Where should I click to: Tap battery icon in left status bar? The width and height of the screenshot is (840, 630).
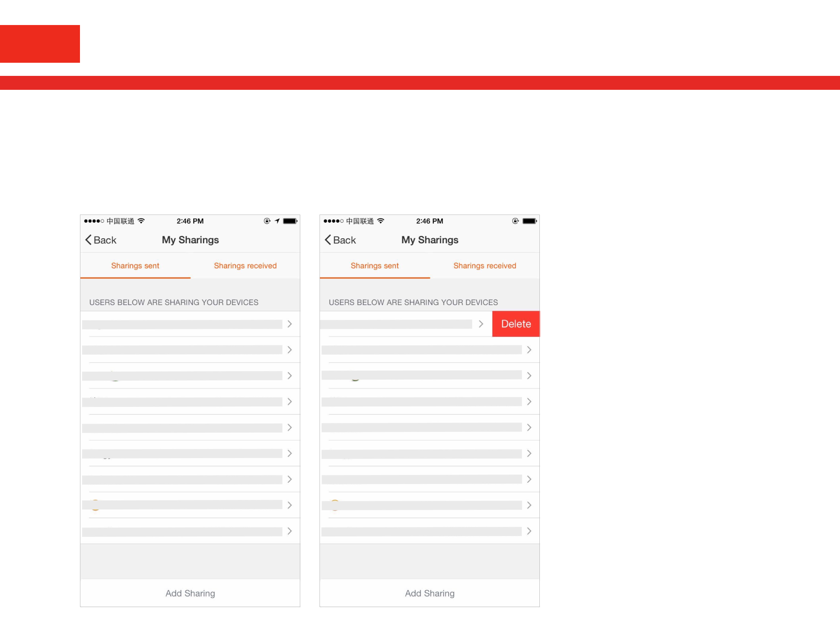pos(290,221)
